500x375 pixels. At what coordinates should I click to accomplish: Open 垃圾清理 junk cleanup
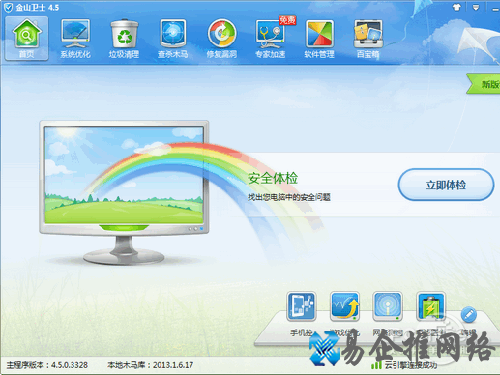[x=124, y=38]
